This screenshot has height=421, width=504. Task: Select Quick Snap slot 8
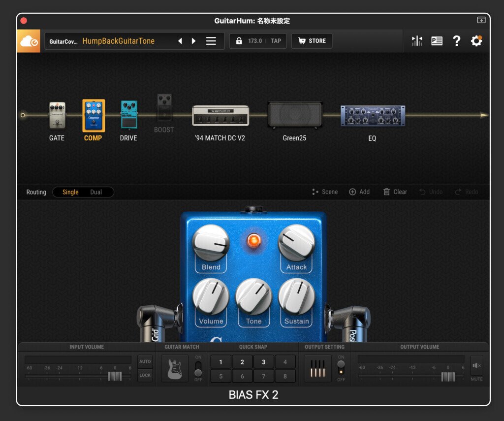pos(285,376)
